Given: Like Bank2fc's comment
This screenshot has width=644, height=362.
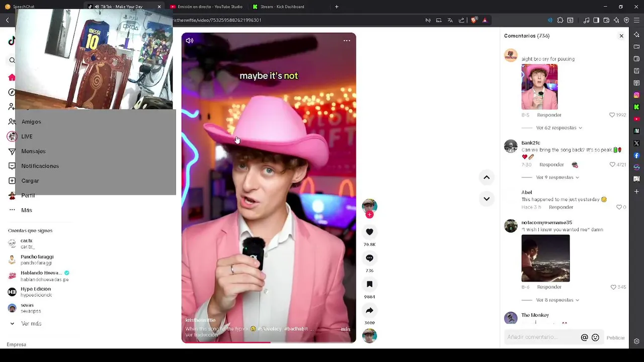Looking at the screenshot, I should click(x=612, y=165).
